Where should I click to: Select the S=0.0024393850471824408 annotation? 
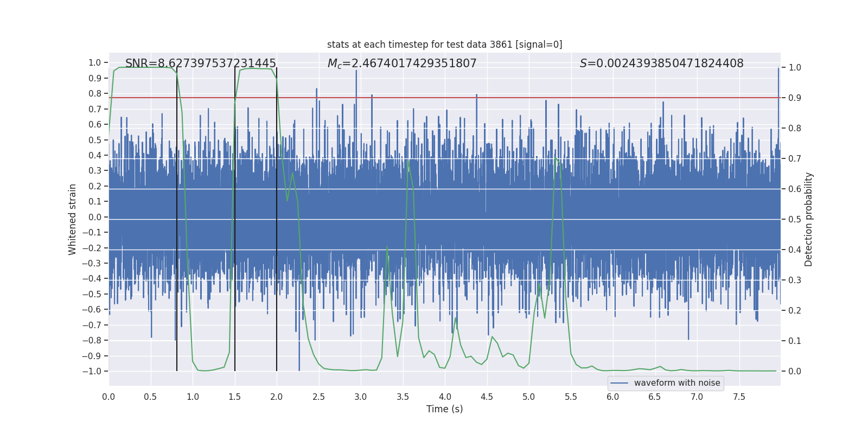tap(662, 63)
